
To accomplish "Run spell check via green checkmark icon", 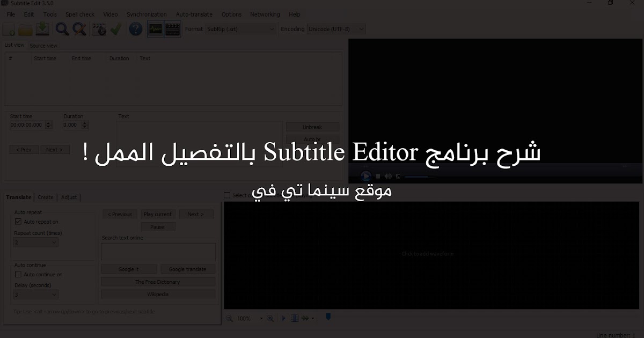I will (116, 30).
